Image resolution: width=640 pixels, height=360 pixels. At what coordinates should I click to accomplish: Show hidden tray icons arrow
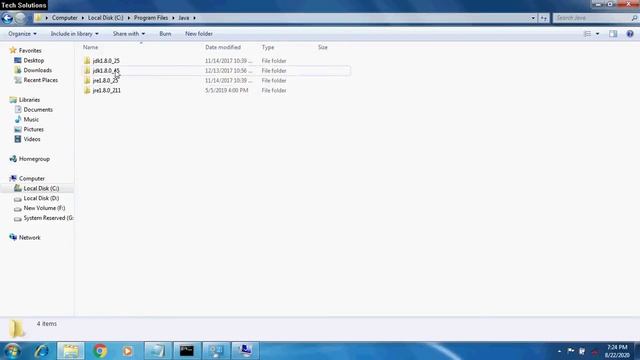point(559,351)
